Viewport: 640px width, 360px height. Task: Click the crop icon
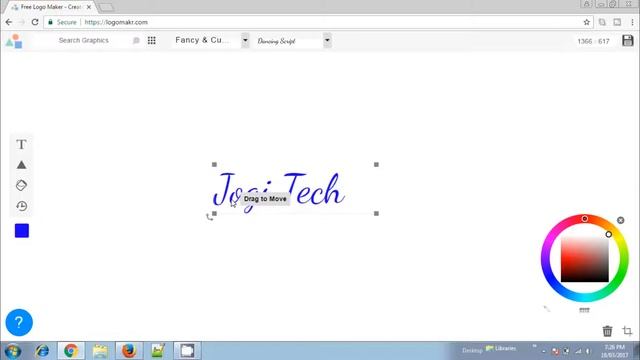coord(627,331)
